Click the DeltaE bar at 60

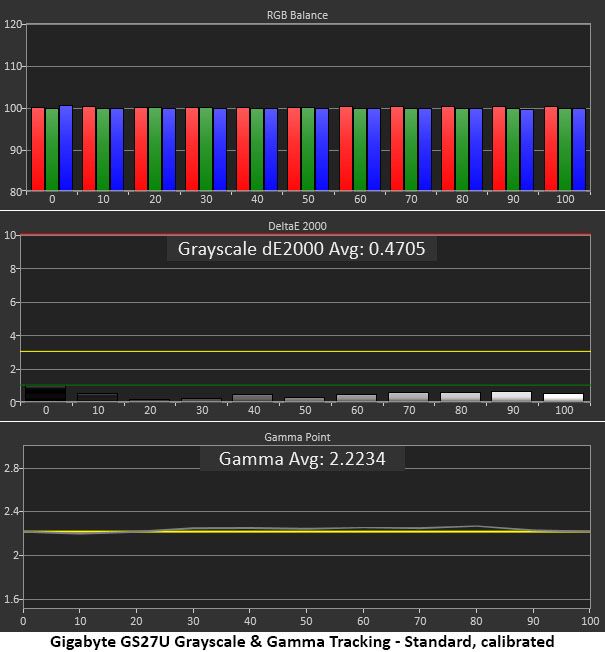point(356,398)
